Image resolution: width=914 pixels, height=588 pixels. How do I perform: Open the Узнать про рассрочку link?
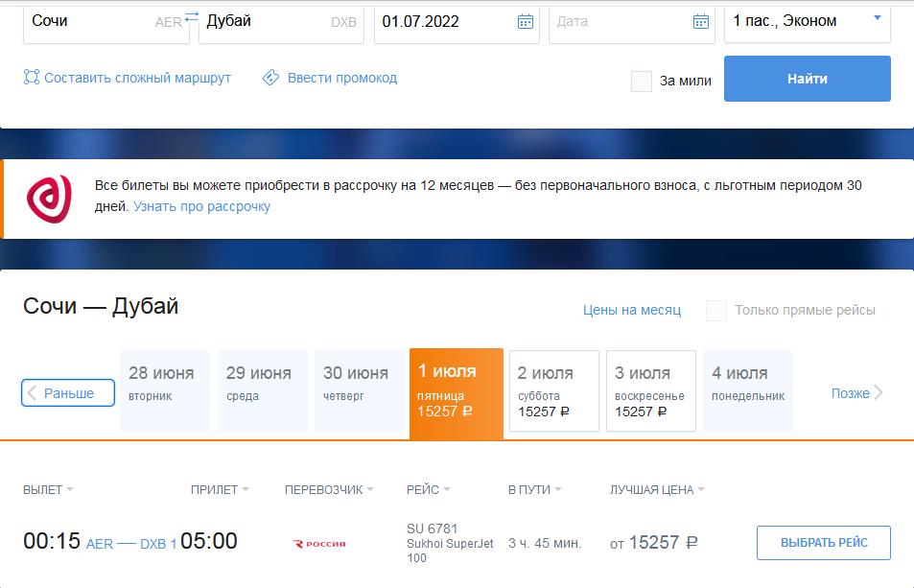coord(201,206)
